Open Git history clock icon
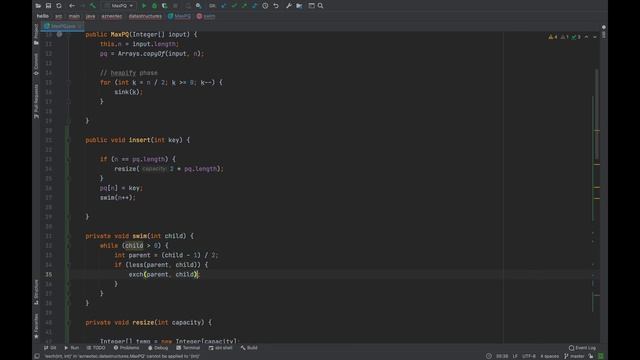640x360 pixels. (x=265, y=6)
